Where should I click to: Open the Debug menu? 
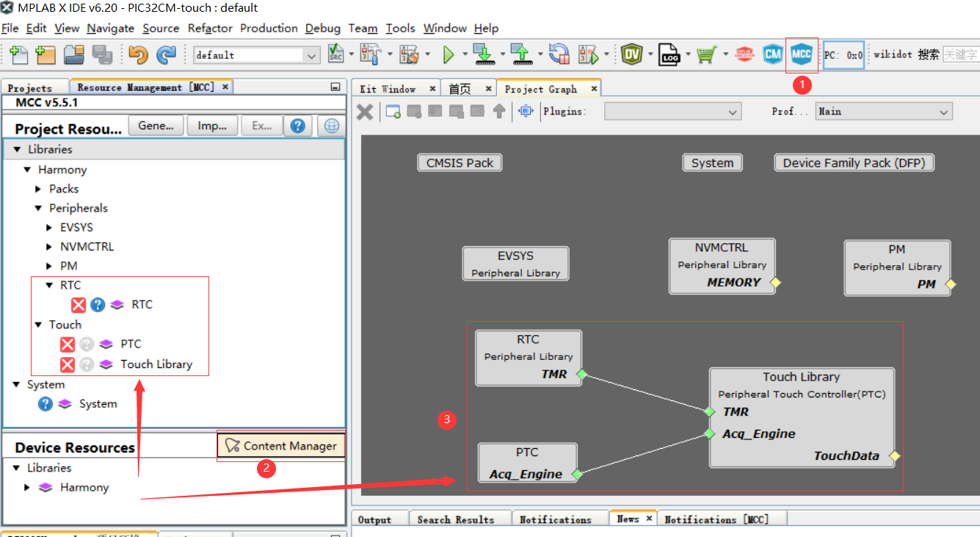[323, 29]
